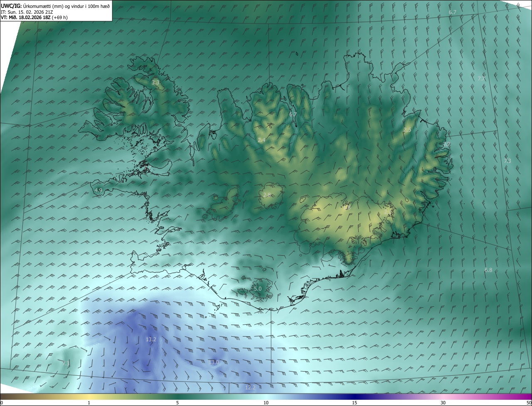Click the 4.9 value label on the map
Viewport: 532px width, 406px height.
click(99, 190)
